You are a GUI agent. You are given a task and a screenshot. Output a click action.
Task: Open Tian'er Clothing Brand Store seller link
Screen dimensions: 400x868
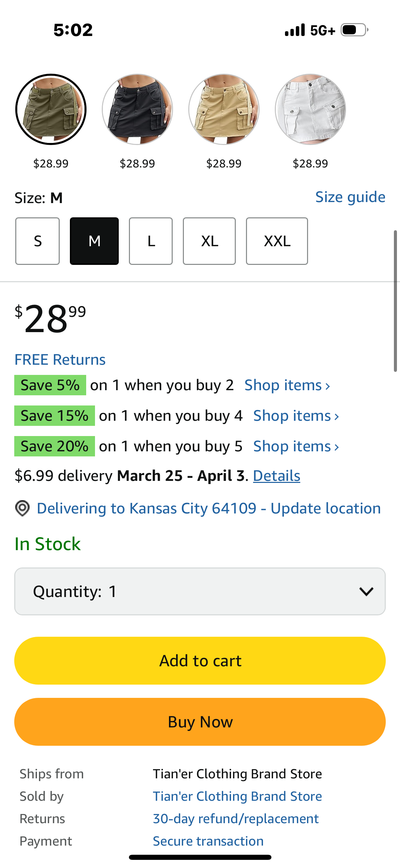(x=237, y=796)
